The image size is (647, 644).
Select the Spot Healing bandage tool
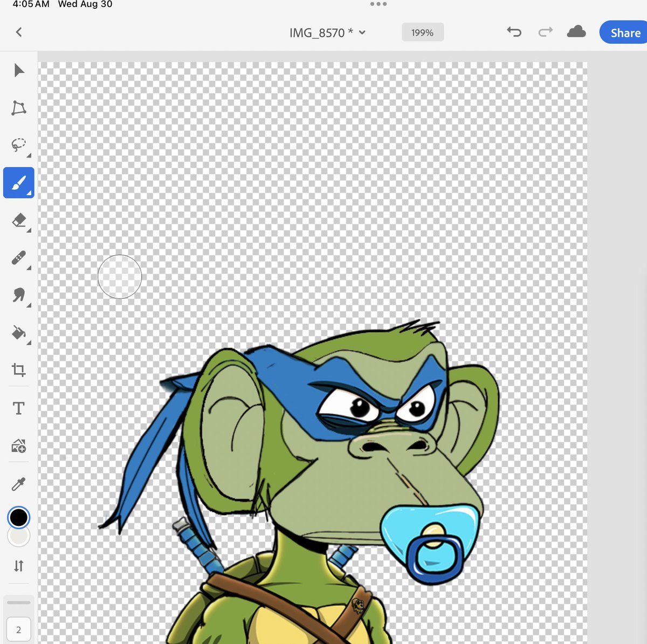pos(19,258)
